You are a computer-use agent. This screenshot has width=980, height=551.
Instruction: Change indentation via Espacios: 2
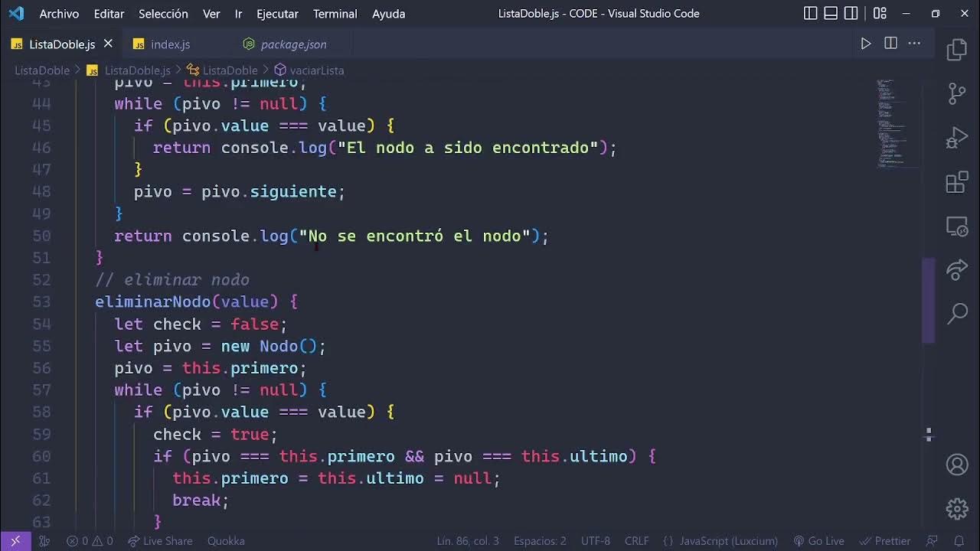coord(540,541)
